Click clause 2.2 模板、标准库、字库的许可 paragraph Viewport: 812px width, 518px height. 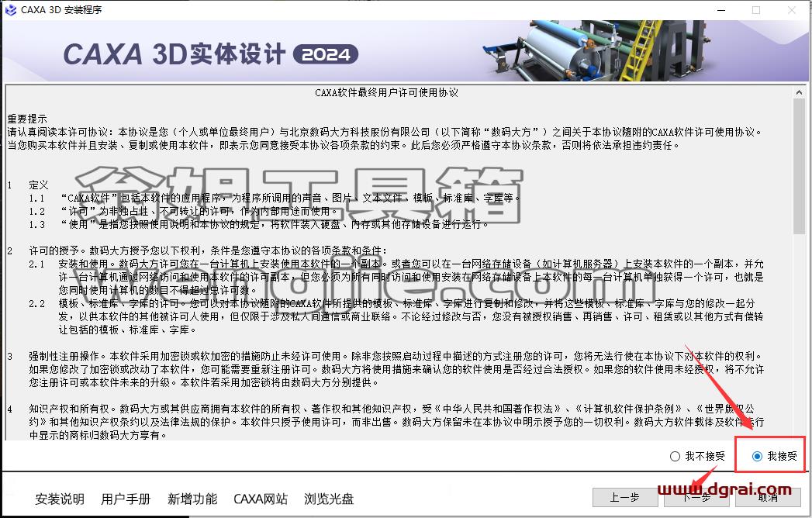pos(396,316)
